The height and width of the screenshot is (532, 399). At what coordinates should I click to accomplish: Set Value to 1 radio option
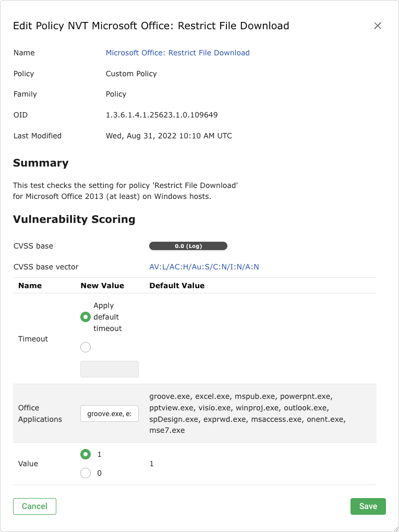click(x=86, y=454)
